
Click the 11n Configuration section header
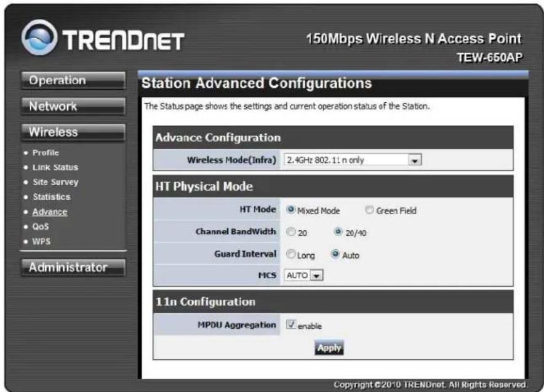[333, 302]
